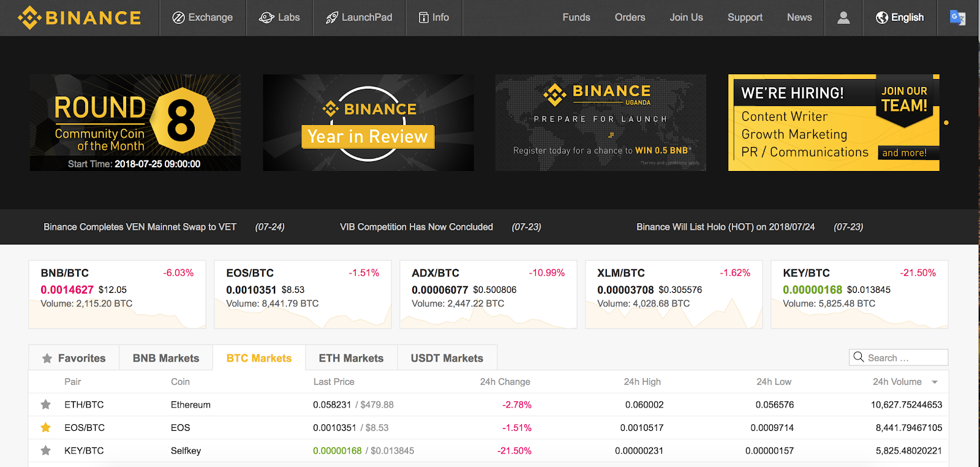This screenshot has width=980, height=467.
Task: Click the ETH last price 0.058231
Action: click(332, 404)
